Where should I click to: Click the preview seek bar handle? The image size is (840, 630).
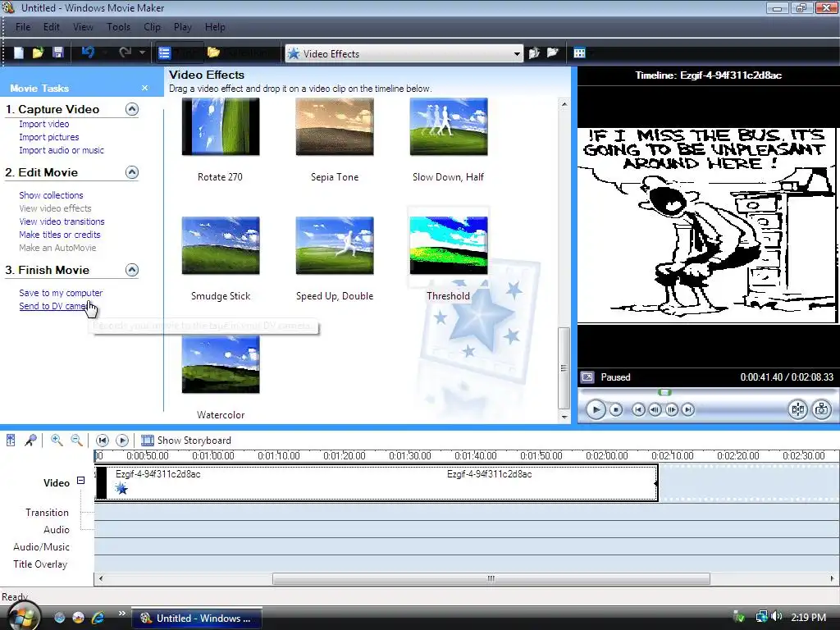coord(664,393)
